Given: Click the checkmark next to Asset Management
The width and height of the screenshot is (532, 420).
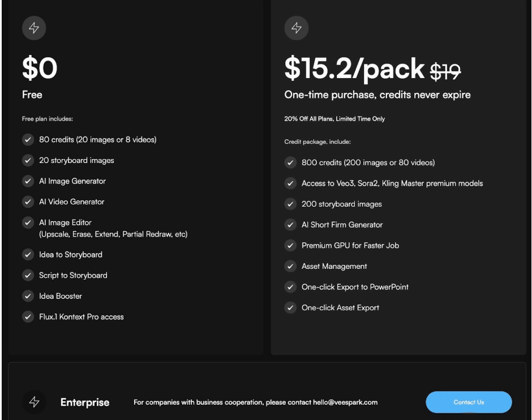Looking at the screenshot, I should (x=290, y=266).
